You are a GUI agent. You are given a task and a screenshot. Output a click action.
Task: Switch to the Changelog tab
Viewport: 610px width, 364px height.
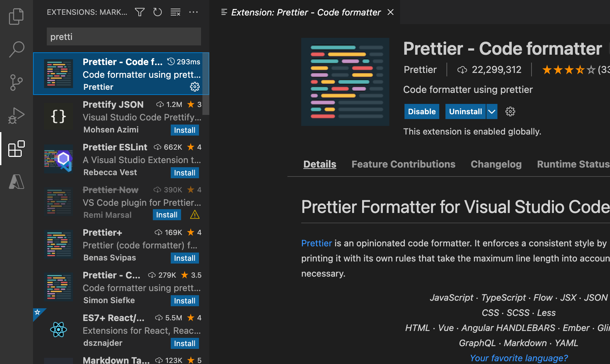(496, 164)
